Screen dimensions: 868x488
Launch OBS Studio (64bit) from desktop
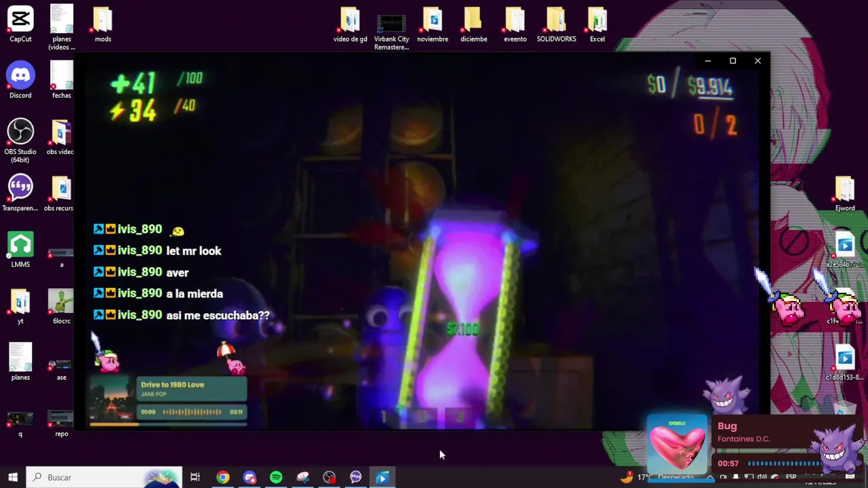point(20,141)
